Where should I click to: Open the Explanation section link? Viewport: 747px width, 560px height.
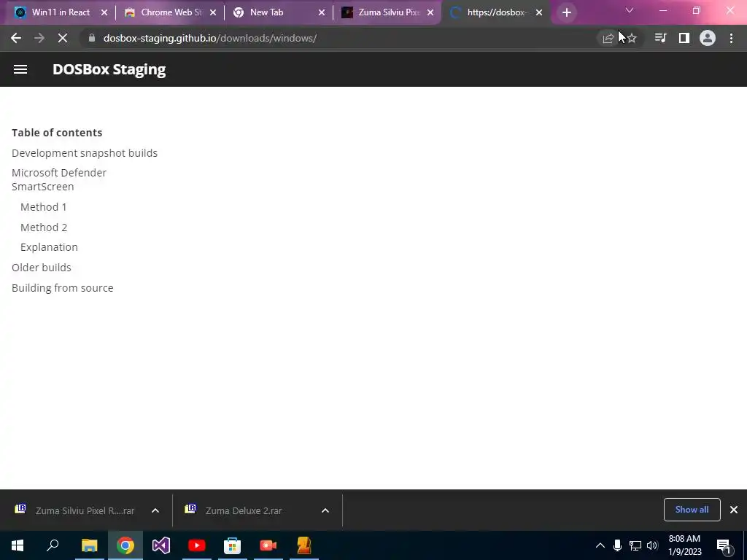(49, 247)
